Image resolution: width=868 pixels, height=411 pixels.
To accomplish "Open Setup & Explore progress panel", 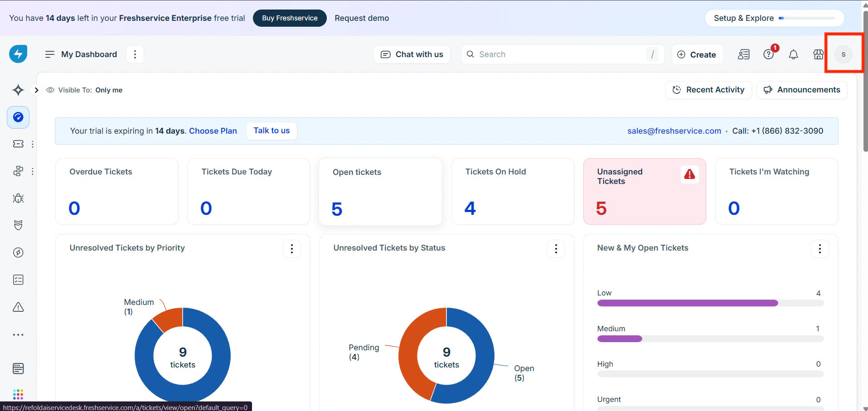I will [x=775, y=18].
